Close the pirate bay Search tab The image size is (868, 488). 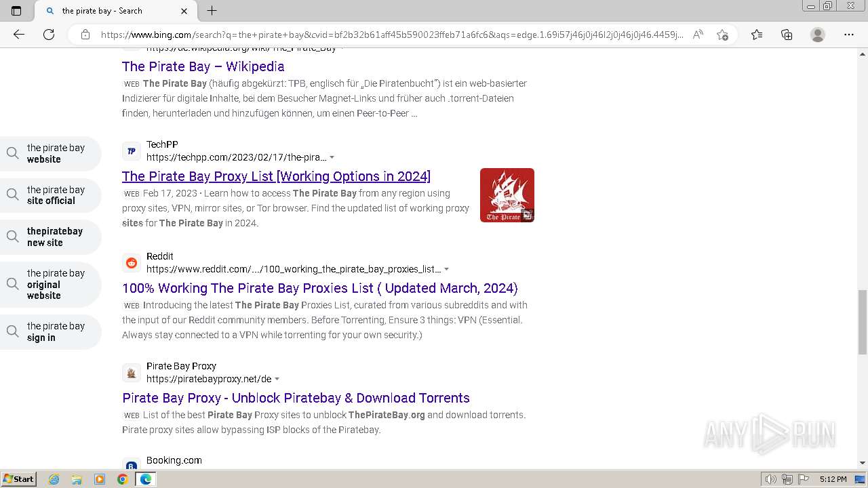[184, 11]
